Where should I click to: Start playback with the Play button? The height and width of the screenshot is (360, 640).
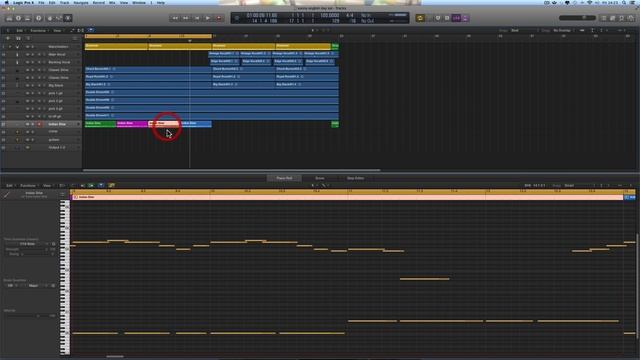[x=208, y=18]
